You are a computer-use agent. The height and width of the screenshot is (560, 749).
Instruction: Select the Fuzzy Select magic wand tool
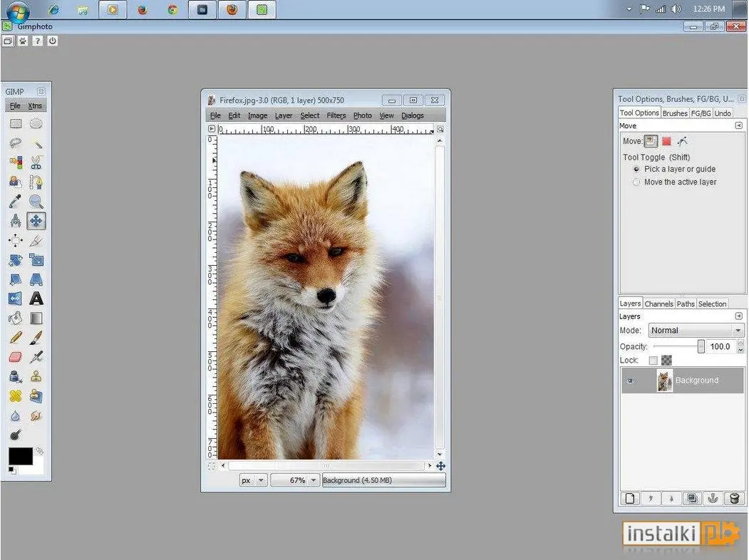tap(36, 143)
